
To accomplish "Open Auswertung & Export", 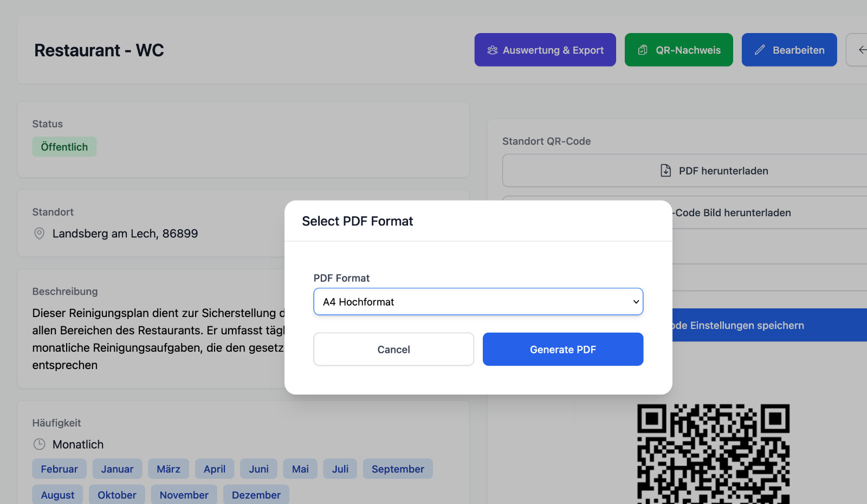I will tap(545, 50).
